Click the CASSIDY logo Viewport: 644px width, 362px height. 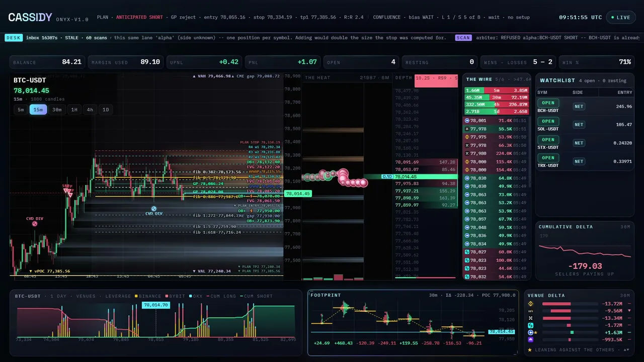coord(30,17)
